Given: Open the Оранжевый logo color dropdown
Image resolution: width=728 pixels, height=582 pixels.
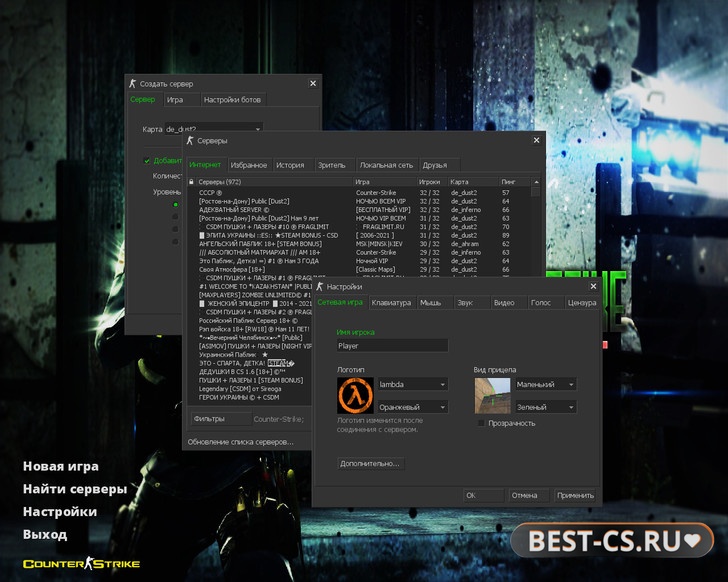Looking at the screenshot, I should click(x=413, y=407).
